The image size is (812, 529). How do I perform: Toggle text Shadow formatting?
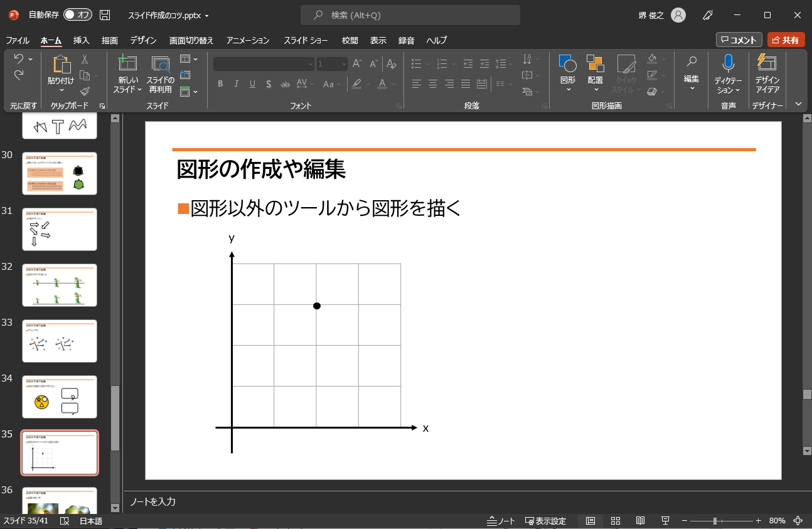tap(269, 83)
